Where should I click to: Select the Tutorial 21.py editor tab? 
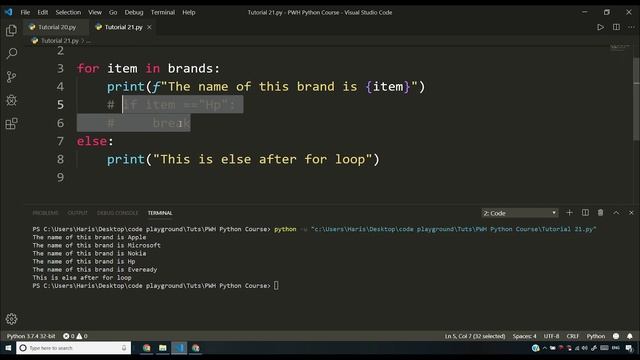click(x=124, y=27)
